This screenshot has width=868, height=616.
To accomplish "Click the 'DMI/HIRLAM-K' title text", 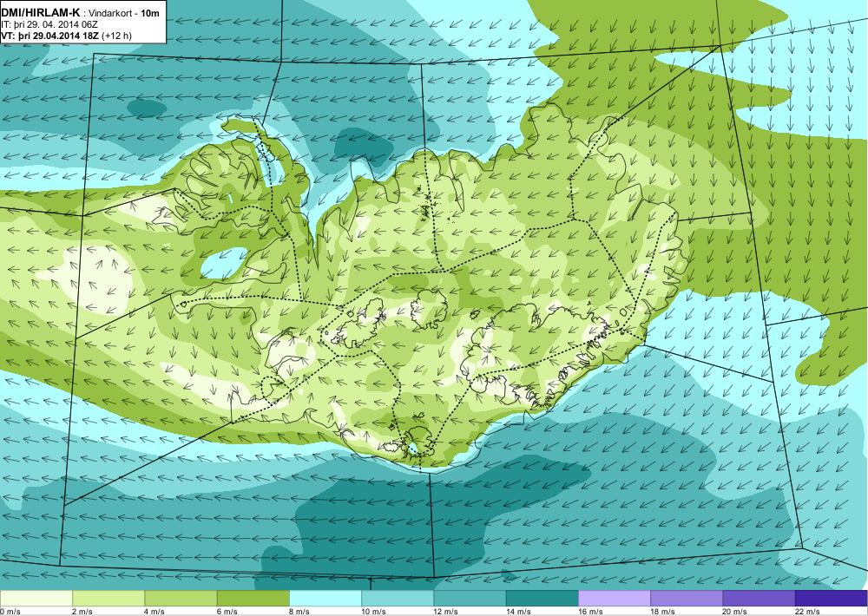I will tap(41, 13).
